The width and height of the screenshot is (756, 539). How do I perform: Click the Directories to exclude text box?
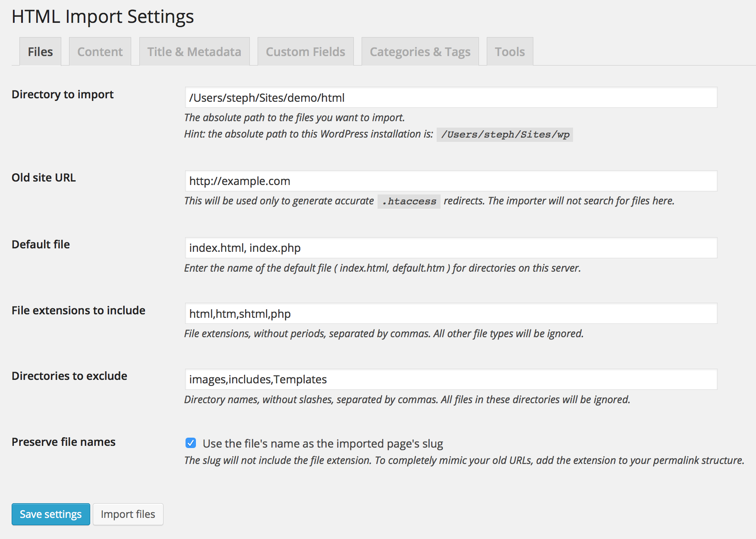click(x=450, y=379)
